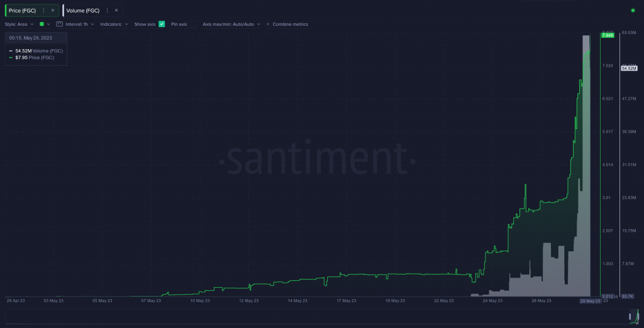644x328 pixels.
Task: Click the 14 May 23 date label
Action: coord(297,301)
